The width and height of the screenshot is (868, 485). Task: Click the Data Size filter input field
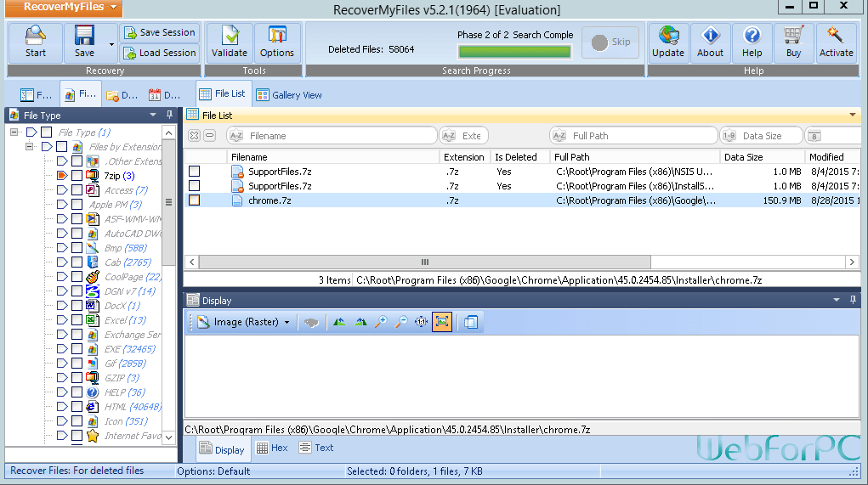tap(762, 136)
